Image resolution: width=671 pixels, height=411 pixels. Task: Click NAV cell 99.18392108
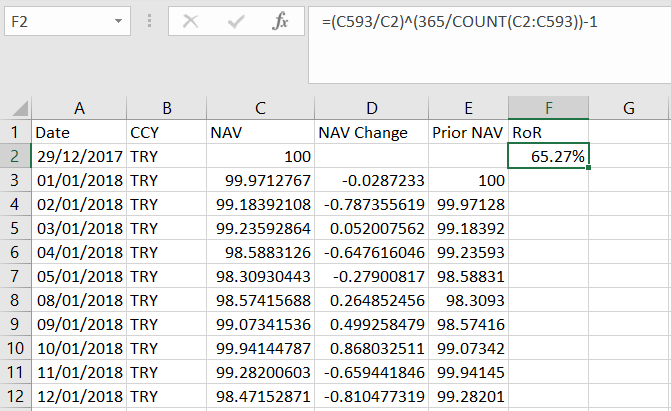click(260, 204)
